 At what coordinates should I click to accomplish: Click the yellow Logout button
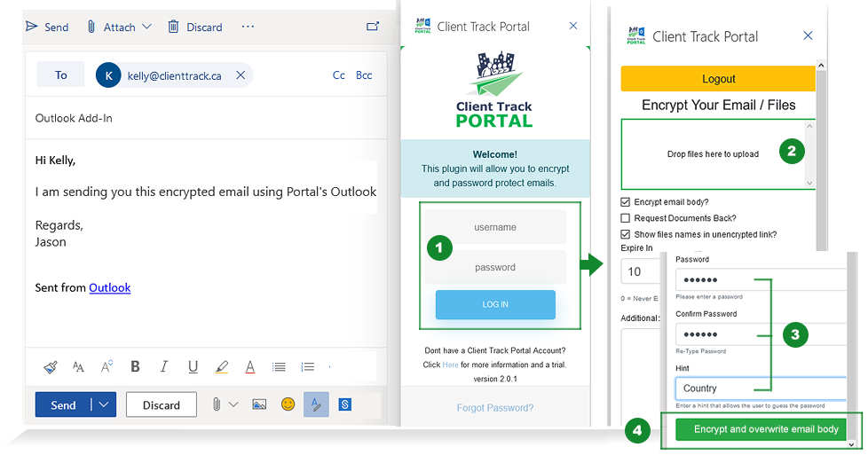click(x=718, y=79)
